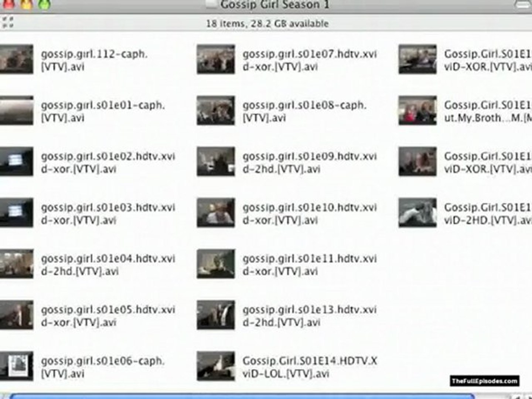Click file name gossip.girl.112-caph.[VTV].avi
This screenshot has width=532, height=399.
(94, 60)
